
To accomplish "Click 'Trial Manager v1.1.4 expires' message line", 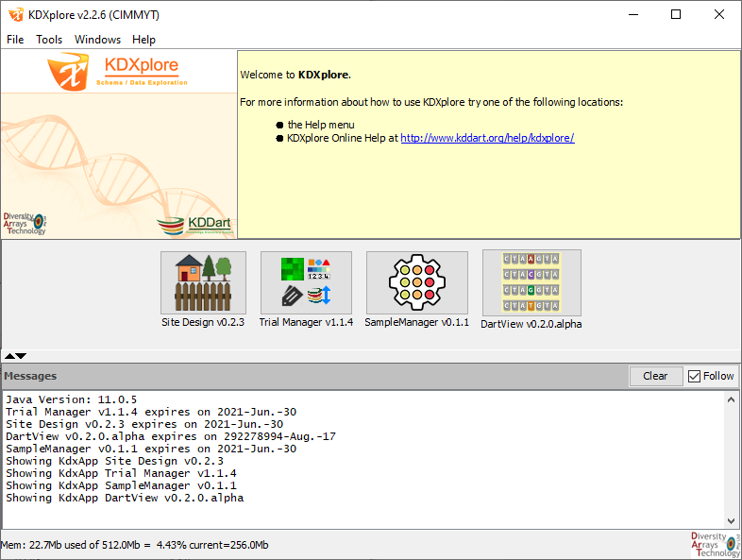I will click(x=151, y=412).
